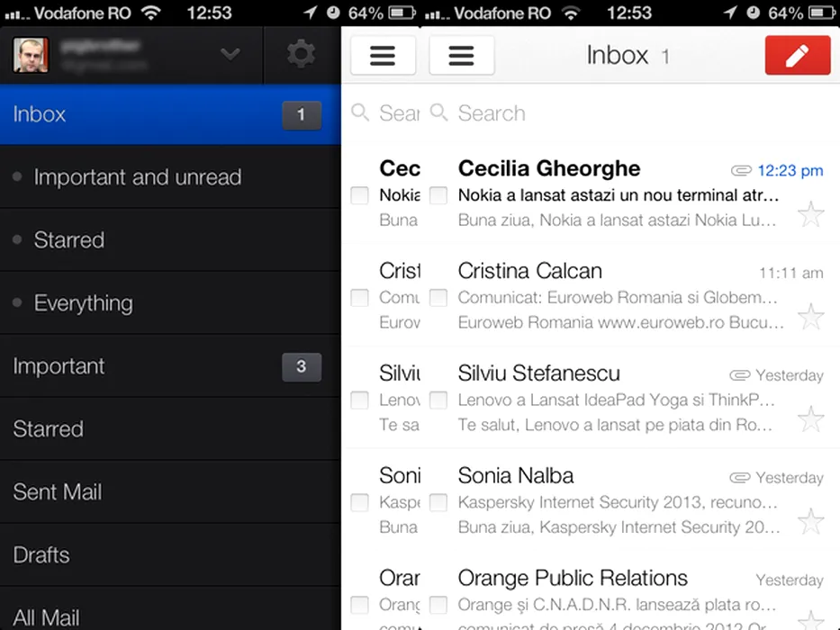840x630 pixels.
Task: Click the '11:11 am' timestamp
Action: pyautogui.click(x=791, y=274)
